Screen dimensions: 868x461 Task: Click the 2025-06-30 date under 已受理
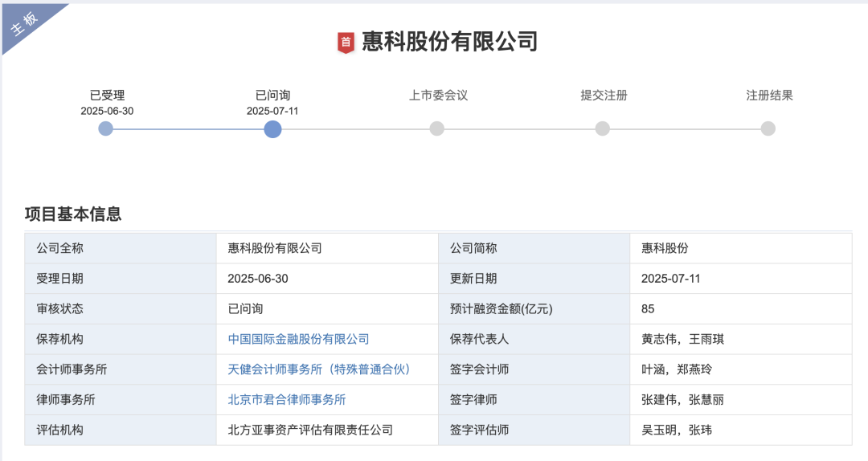tap(107, 112)
